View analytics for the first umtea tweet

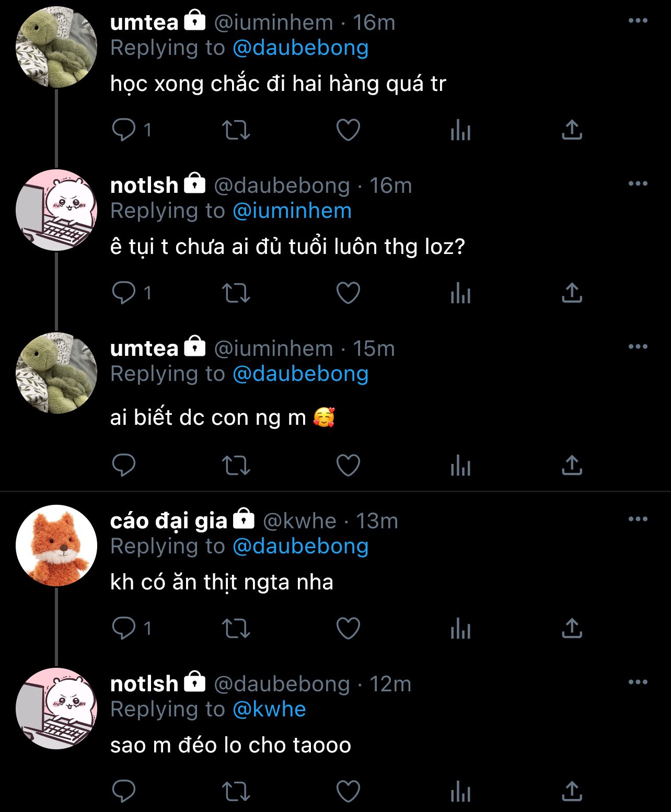tap(460, 130)
